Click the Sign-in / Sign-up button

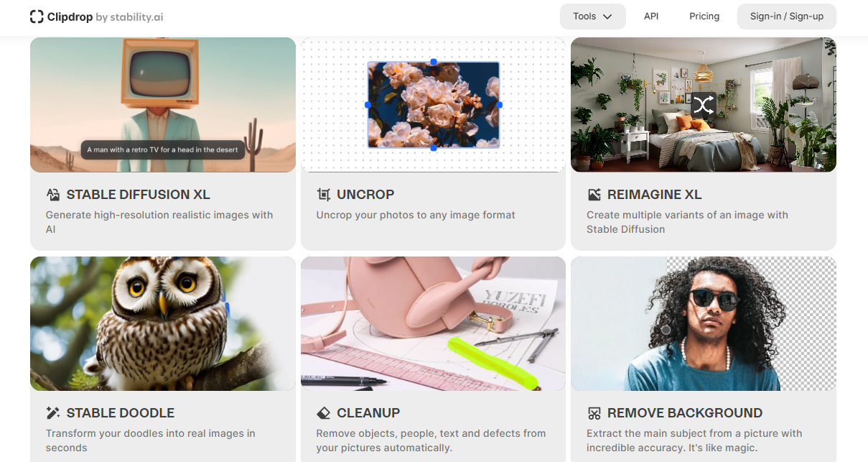point(787,17)
